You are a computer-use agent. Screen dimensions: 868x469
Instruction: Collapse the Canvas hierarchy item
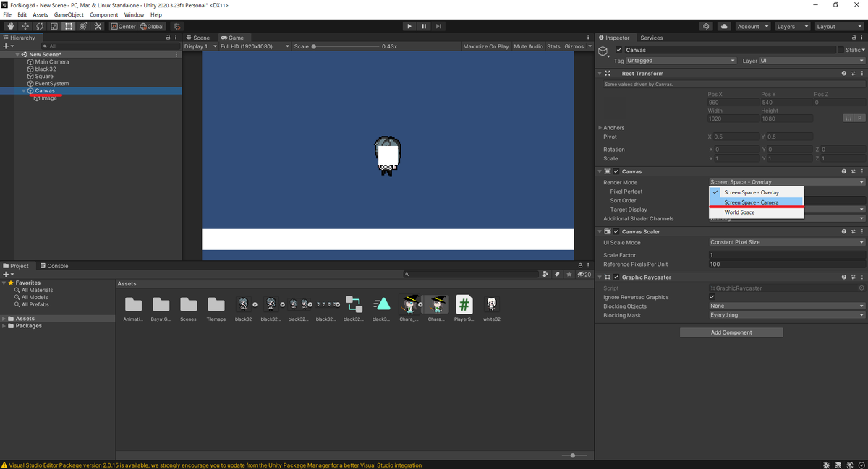point(24,91)
